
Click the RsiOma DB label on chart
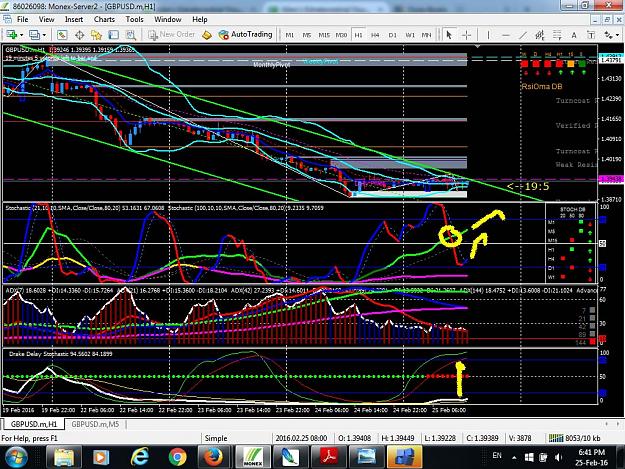point(541,86)
